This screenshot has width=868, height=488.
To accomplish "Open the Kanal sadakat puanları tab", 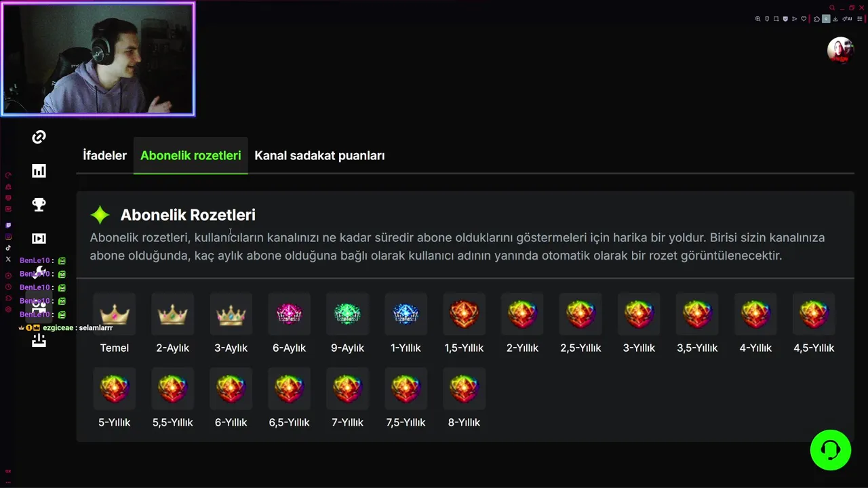I will pyautogui.click(x=319, y=155).
